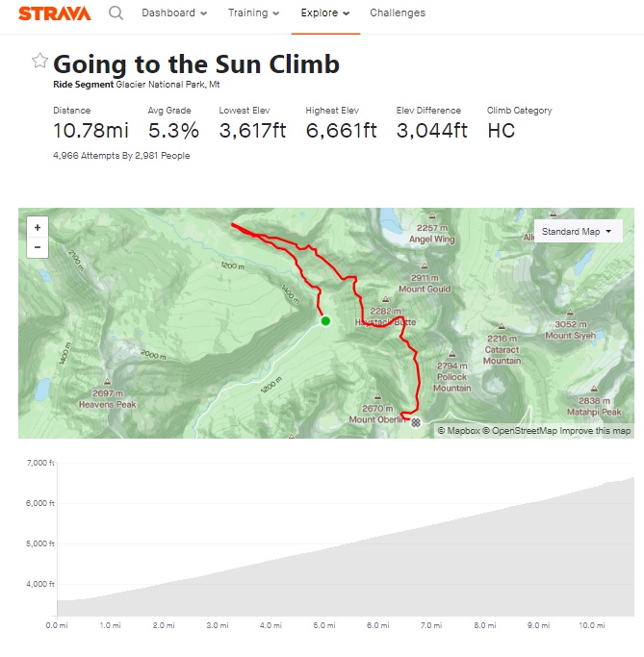This screenshot has height=657, width=644.
Task: Click the red route line on map
Action: tap(309, 274)
